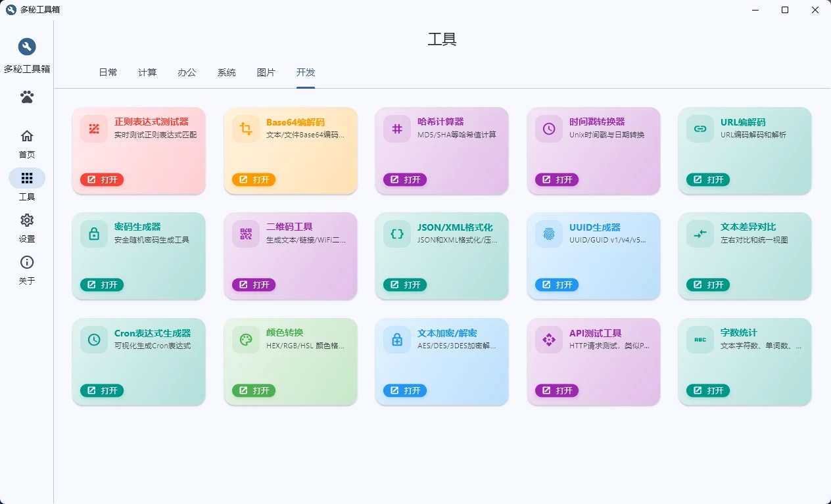
Task: Select the Base64编解码 crop-style icon
Action: (x=246, y=129)
